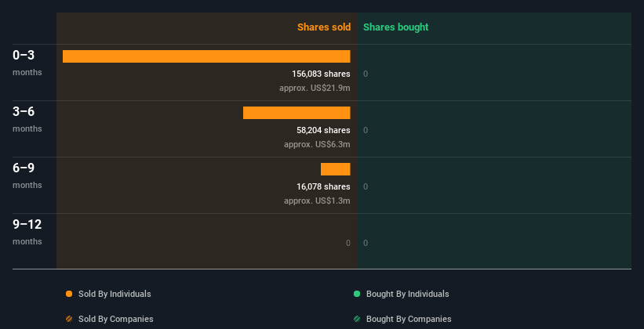Screen dimensions: 644x329
Task: Click the approx. US$21.9m text
Action: click(315, 88)
